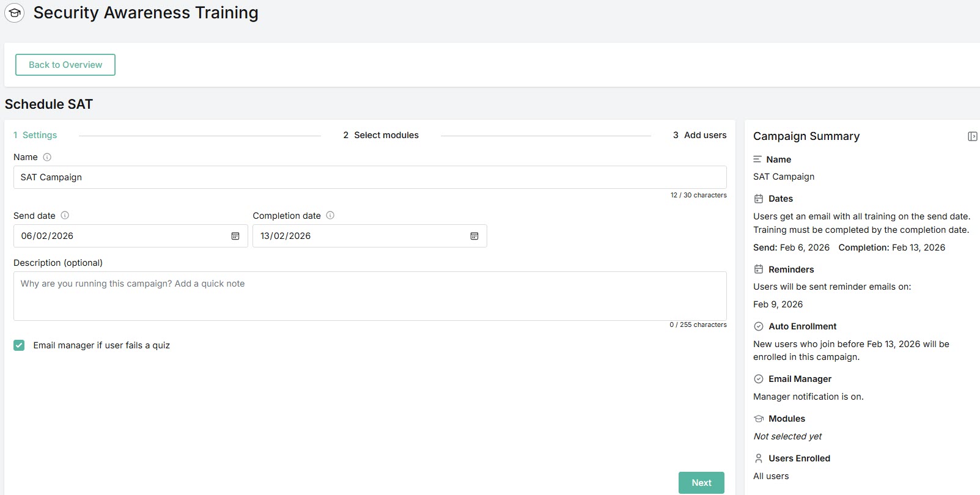Screen dimensions: 980x495
Task: Click into the campaign Name field
Action: pyautogui.click(x=370, y=177)
